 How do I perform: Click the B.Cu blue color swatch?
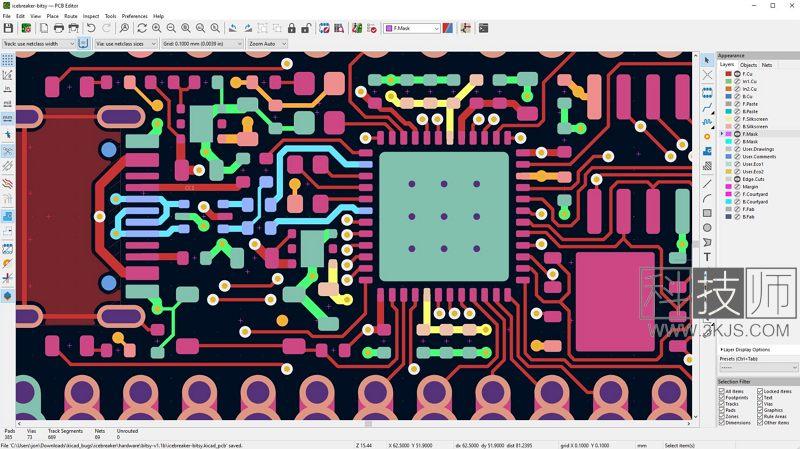click(x=729, y=96)
